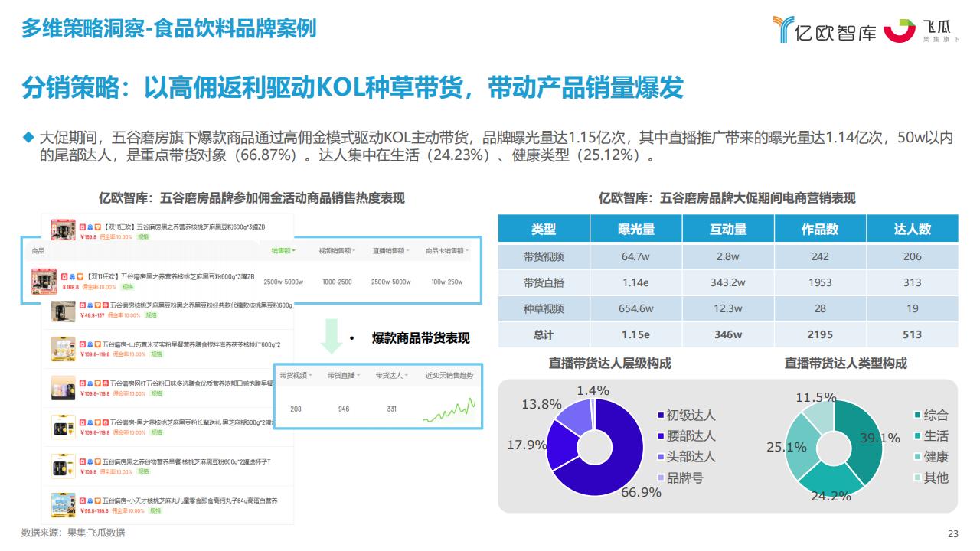This screenshot has width=980, height=551.
Task: Click price ¥49.9-137 in product list
Action: 93,315
